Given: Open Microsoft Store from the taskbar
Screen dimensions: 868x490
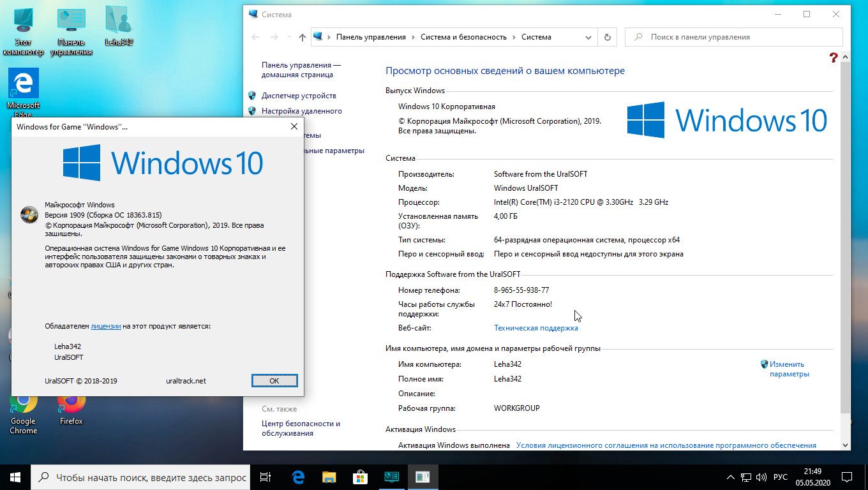Looking at the screenshot, I should tap(360, 477).
